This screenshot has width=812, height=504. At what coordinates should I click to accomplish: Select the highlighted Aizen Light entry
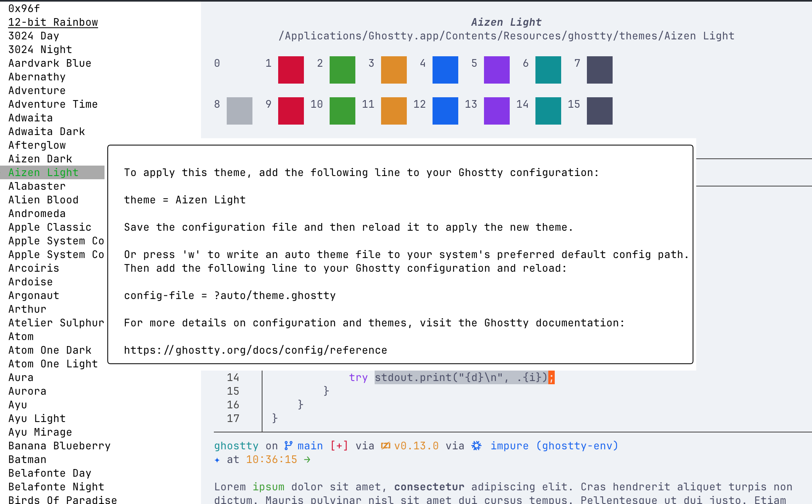coord(43,172)
